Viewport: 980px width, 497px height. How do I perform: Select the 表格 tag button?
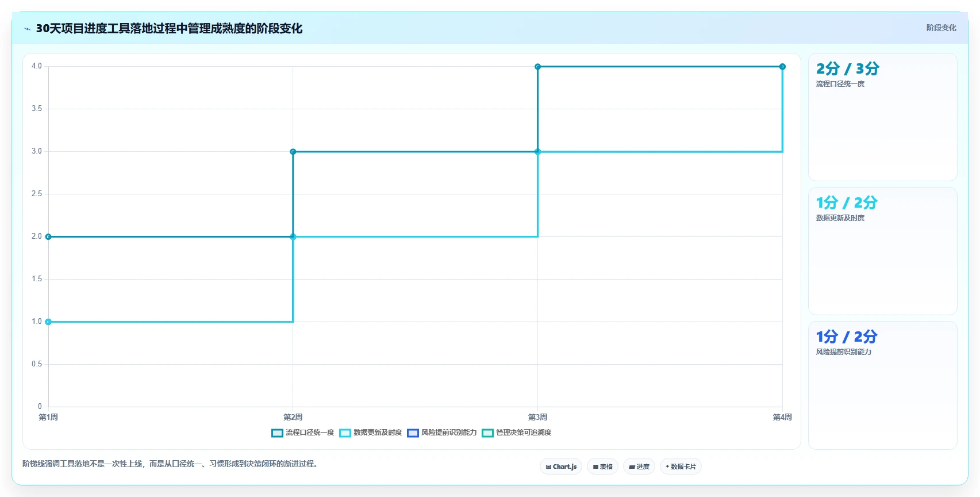pyautogui.click(x=602, y=467)
